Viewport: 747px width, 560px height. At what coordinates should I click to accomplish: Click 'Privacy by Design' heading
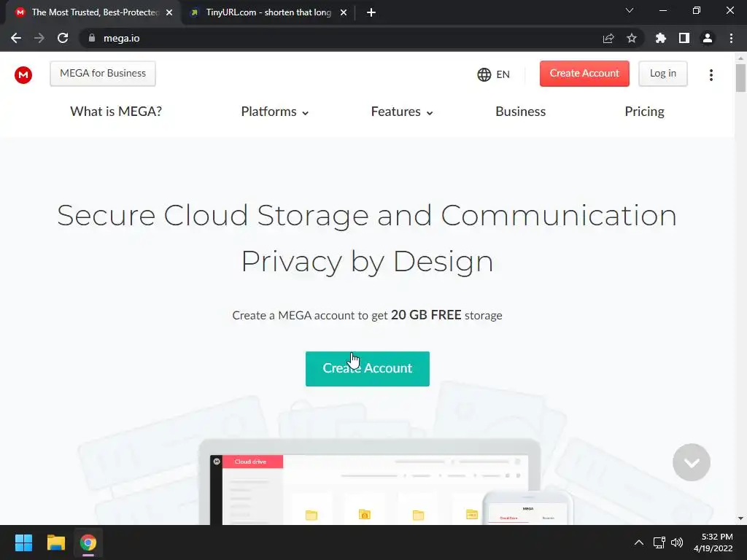(x=367, y=261)
